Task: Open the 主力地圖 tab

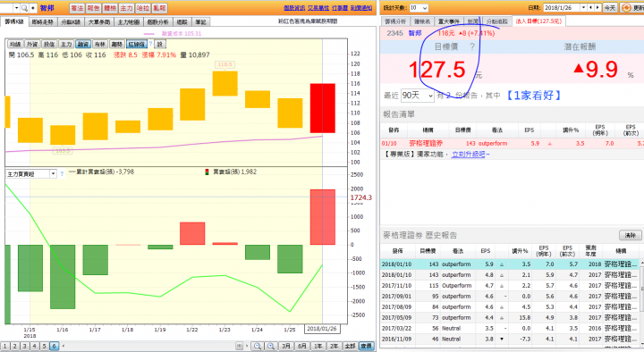Action: pyautogui.click(x=129, y=22)
